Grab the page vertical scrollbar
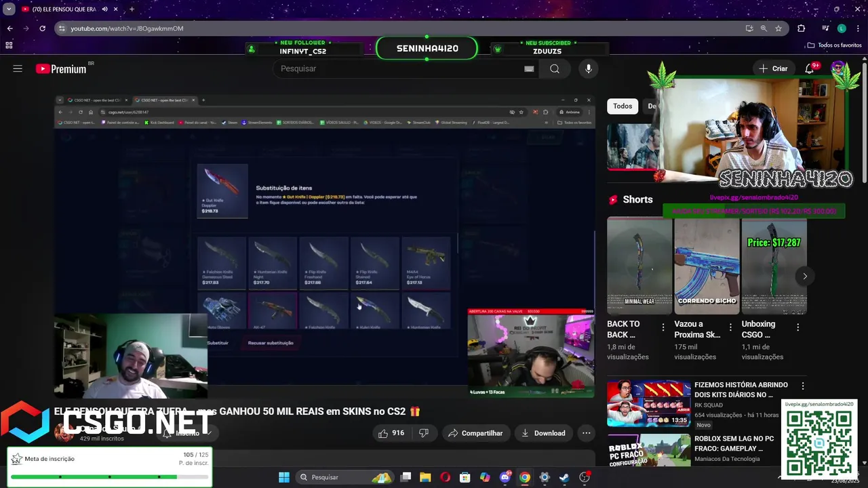Image resolution: width=868 pixels, height=488 pixels. tap(865, 122)
